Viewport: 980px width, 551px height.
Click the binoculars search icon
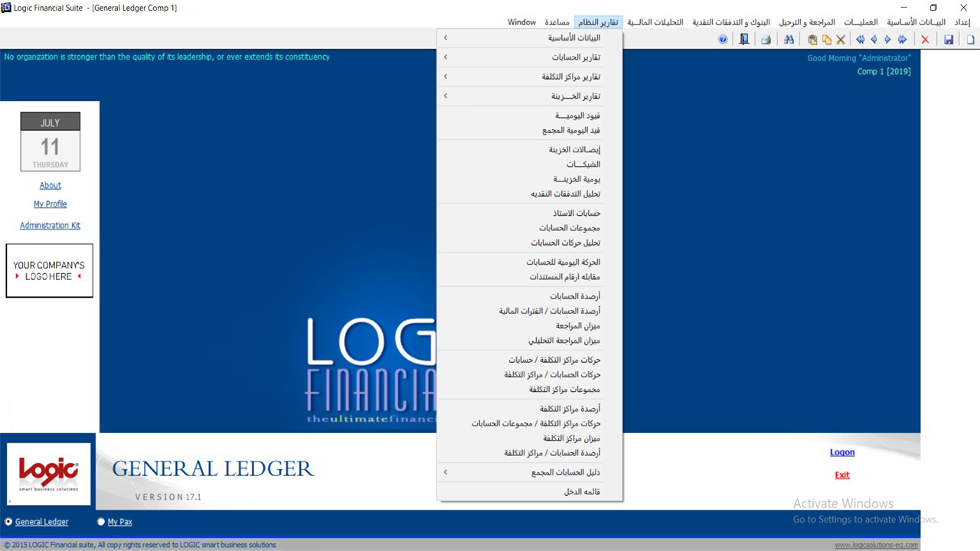click(789, 40)
